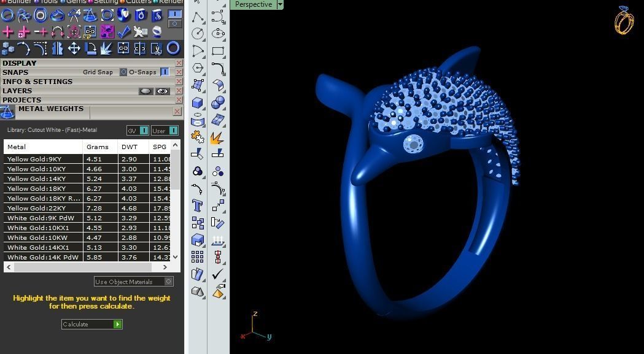Screen dimensions: 644x354
Task: Close the METAL WEIGHTS panel
Action: click(177, 111)
